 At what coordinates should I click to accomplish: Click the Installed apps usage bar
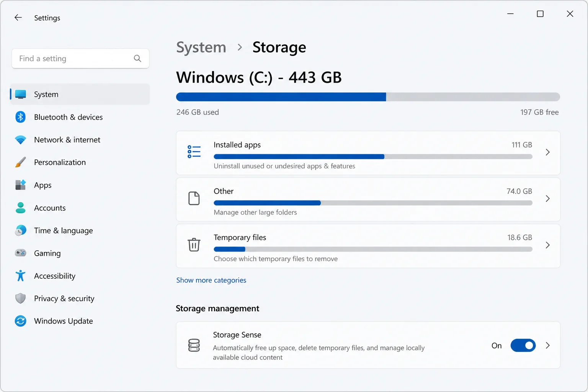[x=373, y=157]
